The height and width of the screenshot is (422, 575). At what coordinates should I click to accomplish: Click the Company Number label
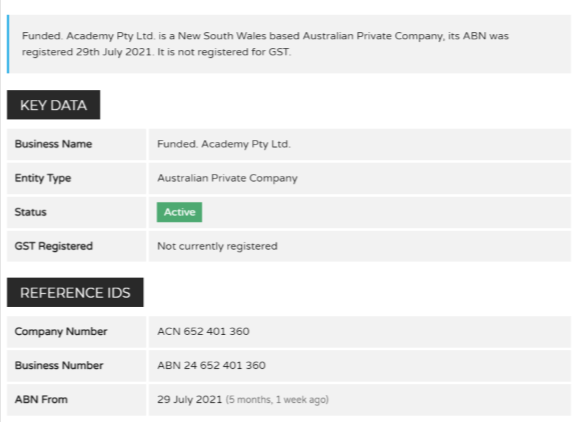click(61, 331)
